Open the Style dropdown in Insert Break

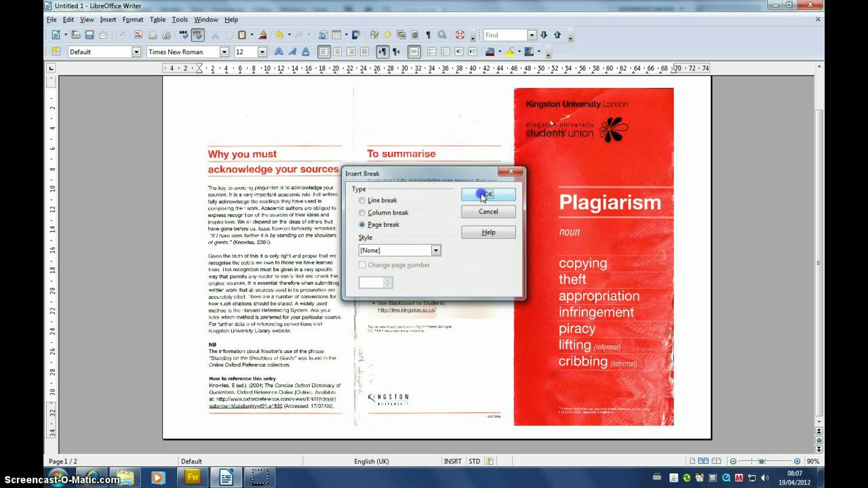436,251
